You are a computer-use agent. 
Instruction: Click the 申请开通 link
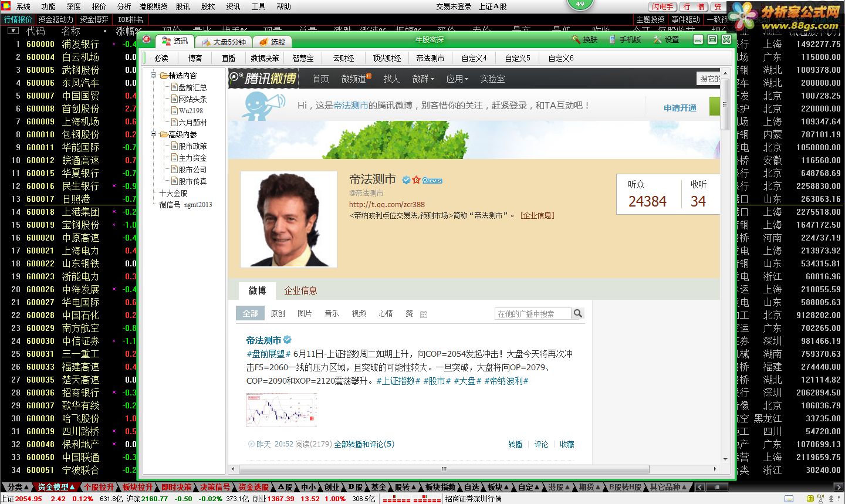[x=680, y=108]
